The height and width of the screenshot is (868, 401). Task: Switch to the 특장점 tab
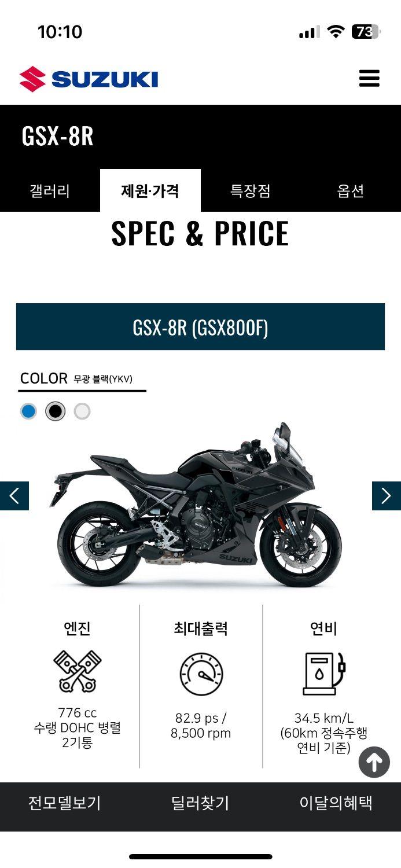[251, 190]
